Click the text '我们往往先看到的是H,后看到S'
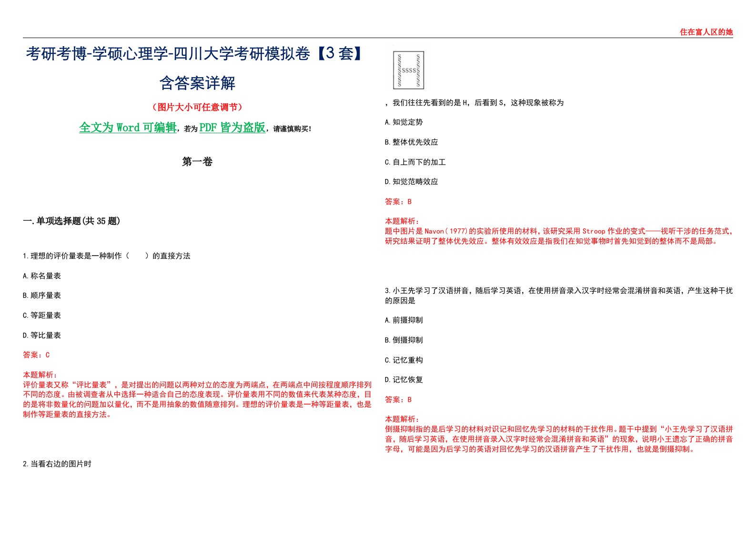Viewport: 756px width, 534px height. click(x=449, y=103)
